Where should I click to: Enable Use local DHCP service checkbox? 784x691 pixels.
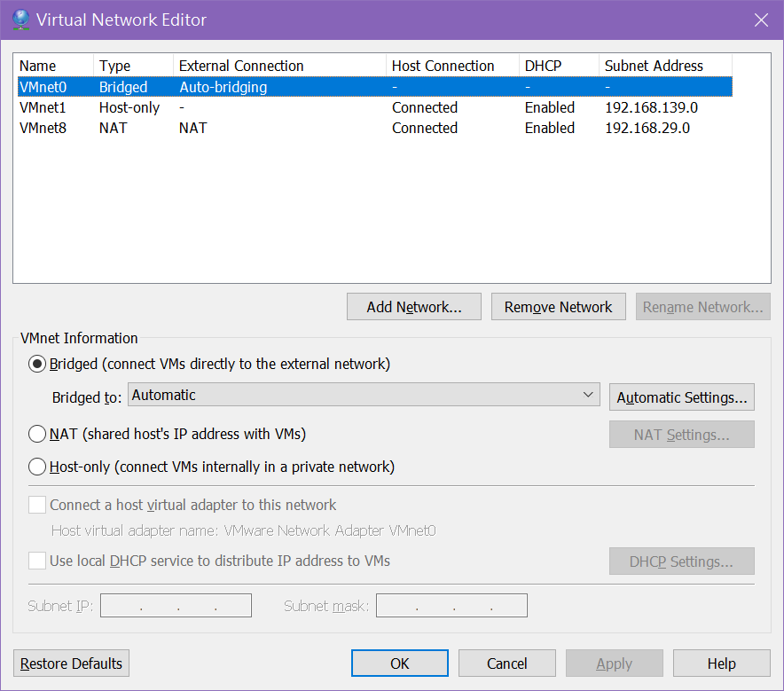pos(37,561)
